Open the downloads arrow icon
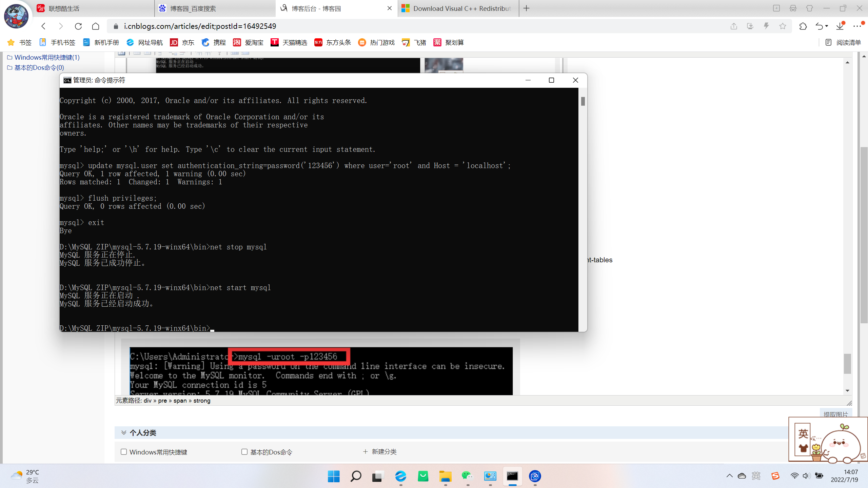 point(840,26)
